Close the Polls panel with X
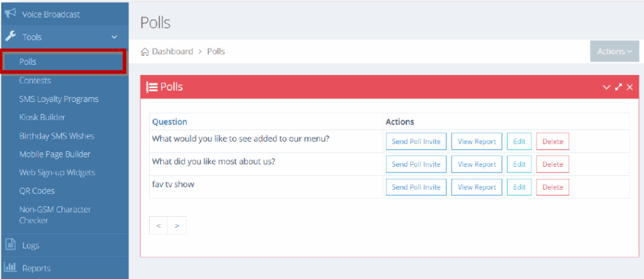 tap(630, 87)
